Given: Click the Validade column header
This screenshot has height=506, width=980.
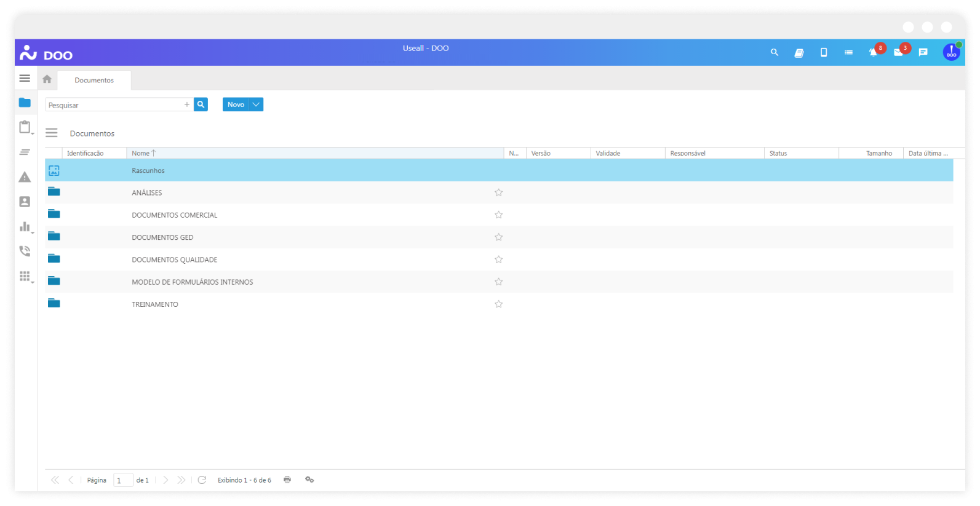Looking at the screenshot, I should click(627, 153).
